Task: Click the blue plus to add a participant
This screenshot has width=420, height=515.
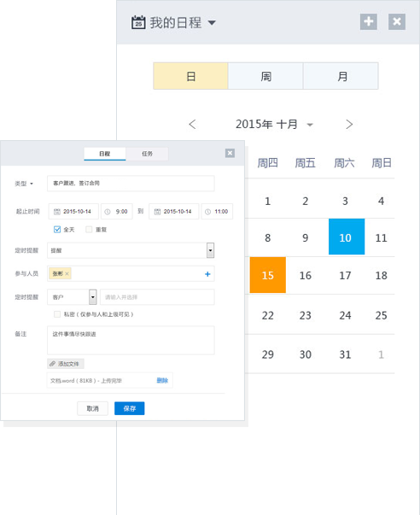Action: [x=207, y=274]
